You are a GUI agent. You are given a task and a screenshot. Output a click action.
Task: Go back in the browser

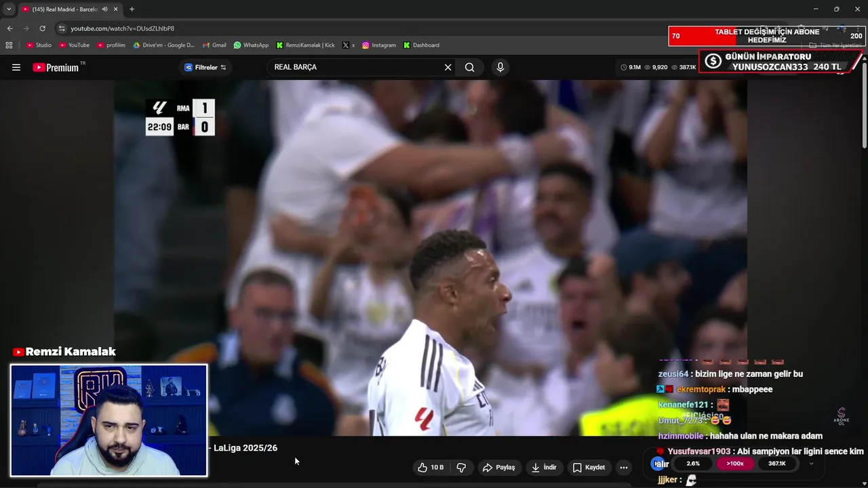pyautogui.click(x=9, y=28)
